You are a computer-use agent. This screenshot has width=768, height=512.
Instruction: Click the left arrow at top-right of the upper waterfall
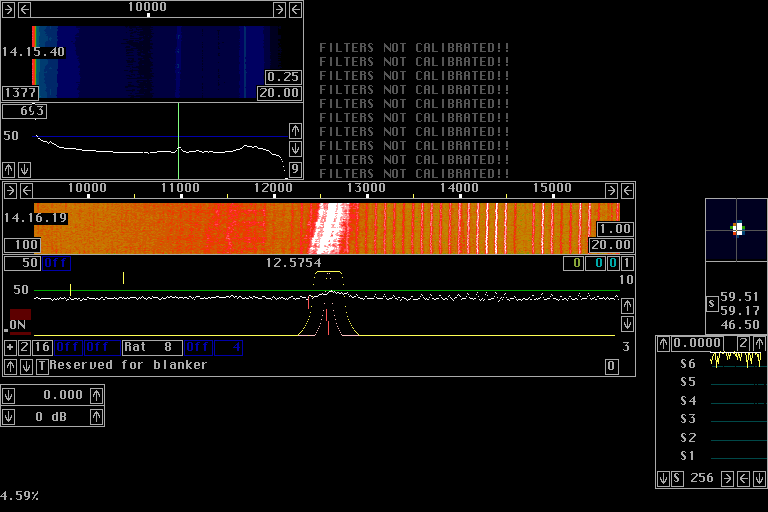tap(295, 9)
